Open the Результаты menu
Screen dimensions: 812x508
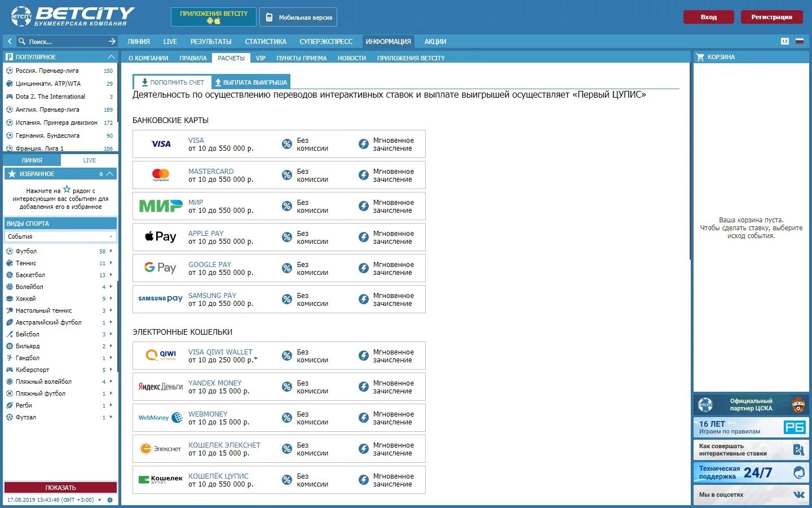pyautogui.click(x=211, y=41)
